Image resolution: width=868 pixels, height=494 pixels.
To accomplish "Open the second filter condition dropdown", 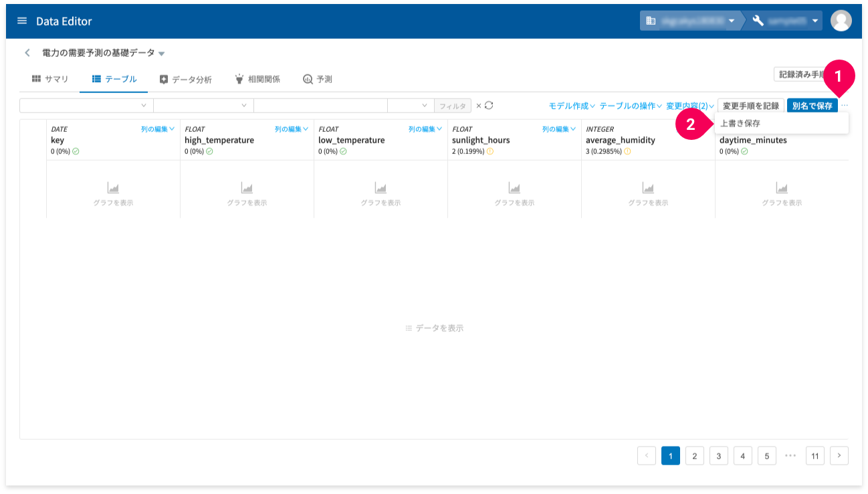I will (x=203, y=106).
